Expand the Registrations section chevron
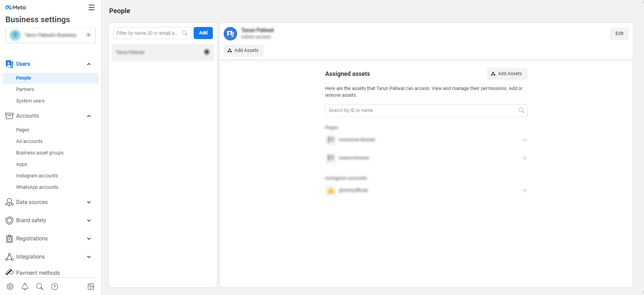The width and height of the screenshot is (644, 295). coord(89,239)
